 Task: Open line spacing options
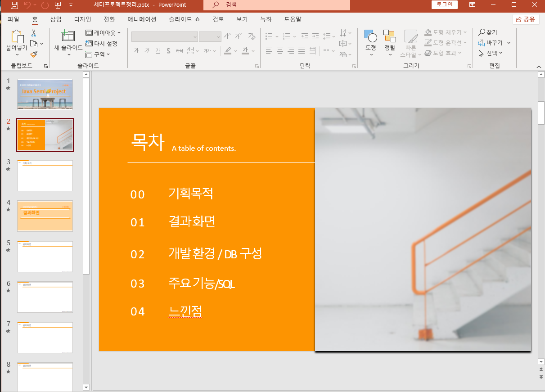pyautogui.click(x=329, y=36)
